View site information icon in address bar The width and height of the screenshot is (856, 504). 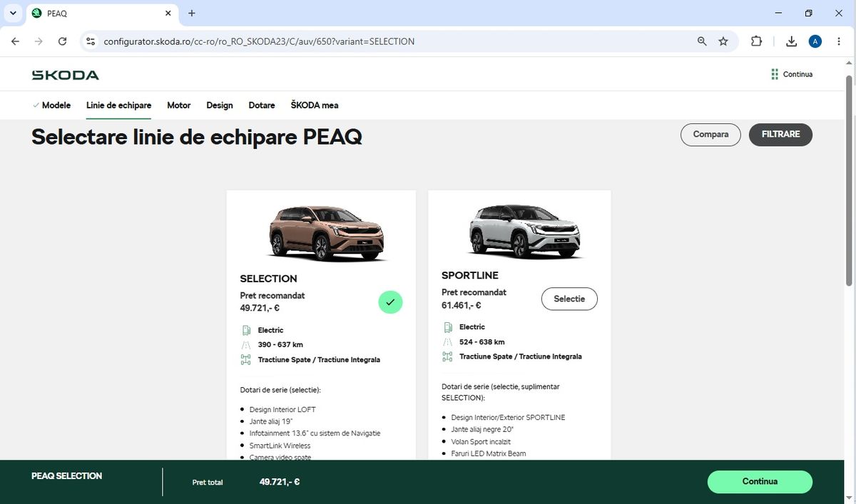click(91, 41)
